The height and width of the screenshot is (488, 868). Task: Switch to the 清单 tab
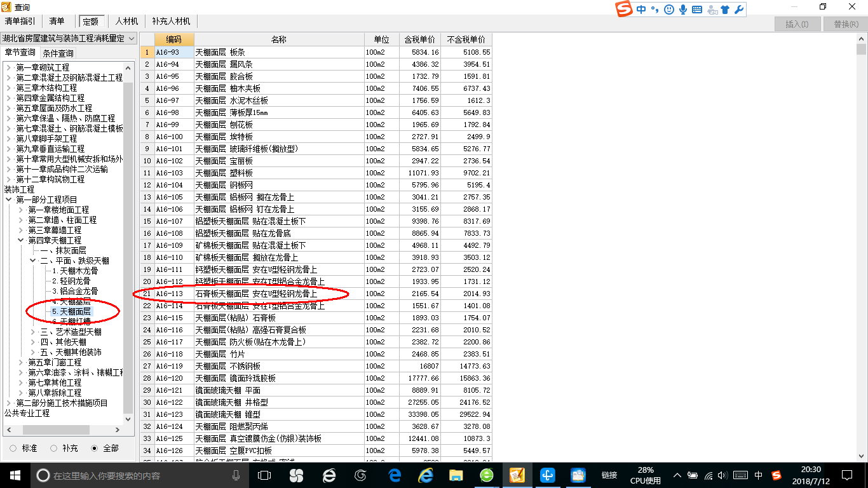[x=57, y=21]
